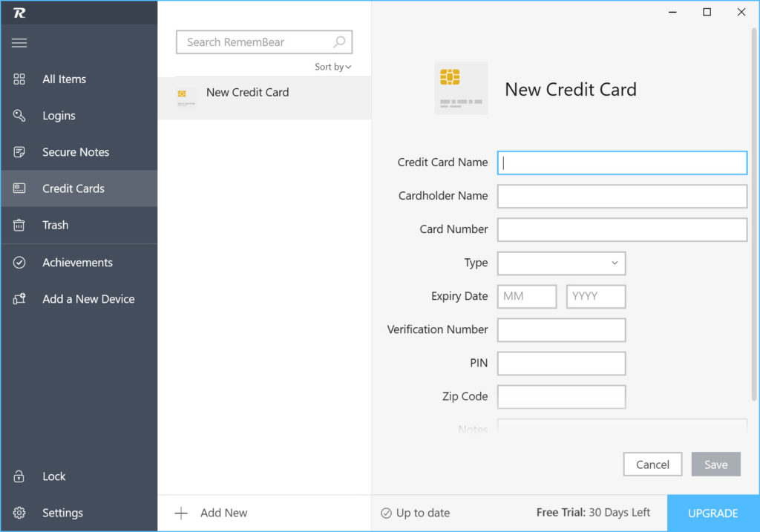This screenshot has height=532, width=760.
Task: Open Settings from sidebar
Action: [79, 513]
